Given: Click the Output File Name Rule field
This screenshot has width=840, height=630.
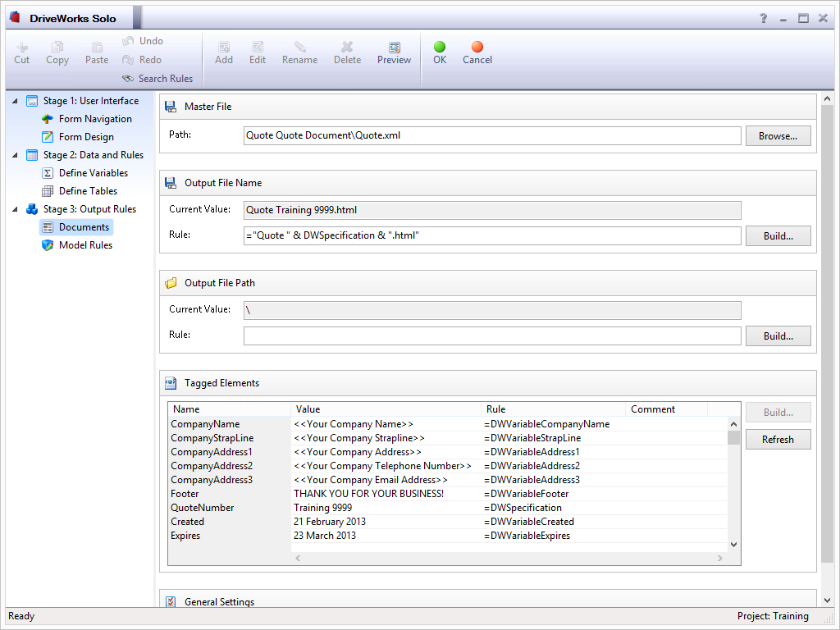Looking at the screenshot, I should (x=492, y=235).
